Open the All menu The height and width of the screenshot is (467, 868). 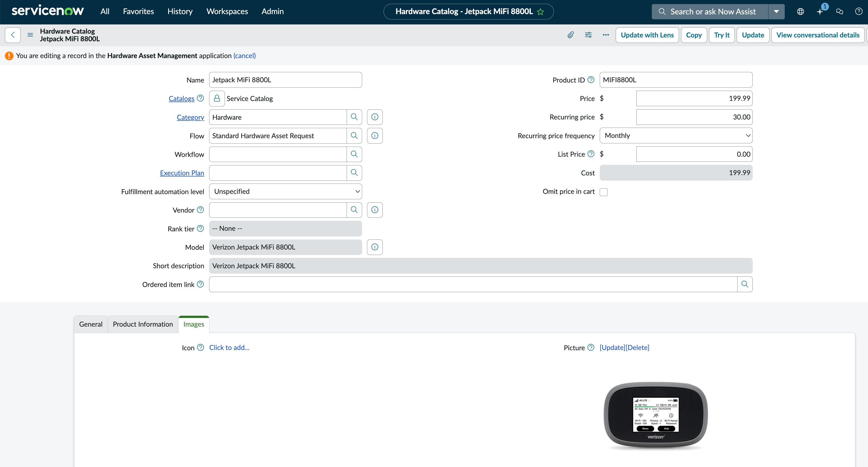(x=105, y=11)
